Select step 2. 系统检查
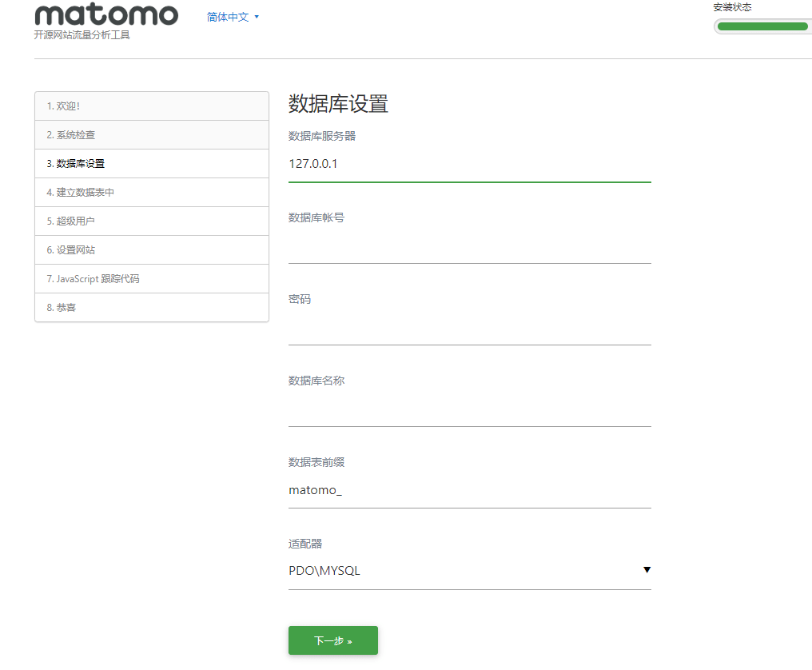 coord(152,135)
